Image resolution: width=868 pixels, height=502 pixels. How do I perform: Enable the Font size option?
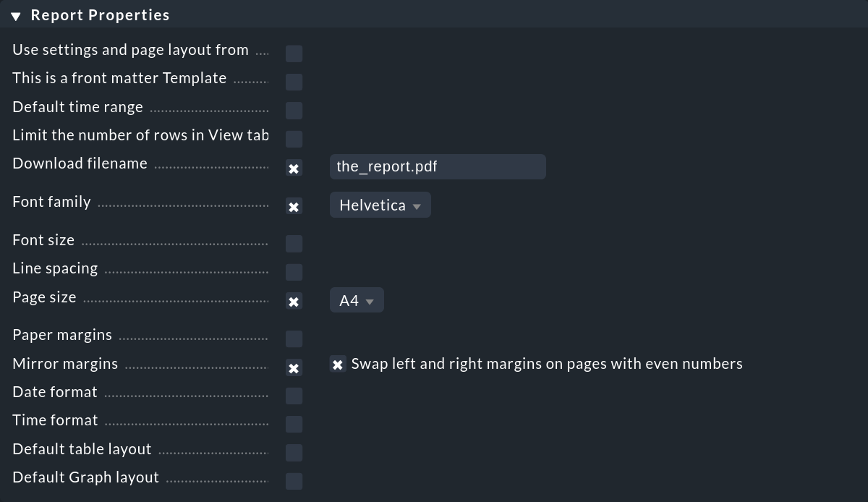294,244
